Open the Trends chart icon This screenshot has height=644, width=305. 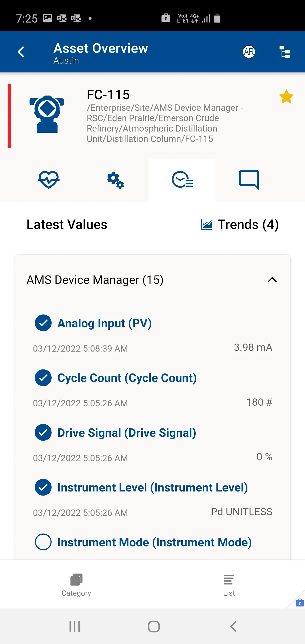click(206, 224)
